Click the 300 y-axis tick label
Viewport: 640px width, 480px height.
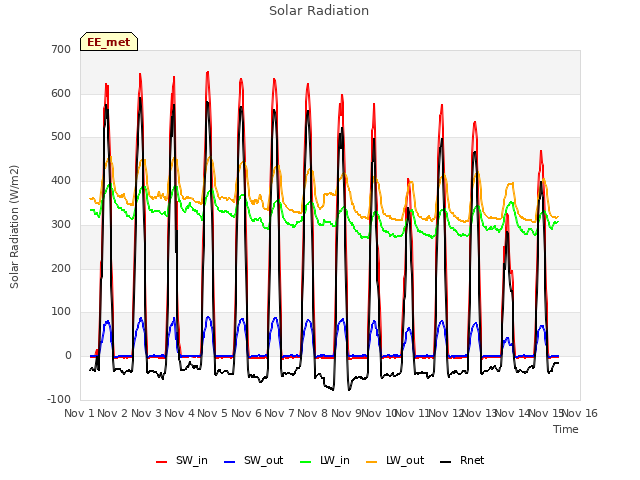(61, 224)
